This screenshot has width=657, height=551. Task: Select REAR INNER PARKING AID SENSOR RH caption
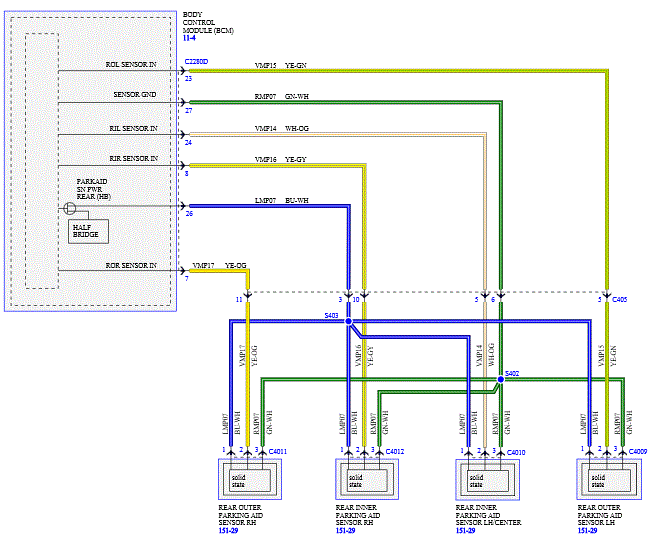coord(358,515)
